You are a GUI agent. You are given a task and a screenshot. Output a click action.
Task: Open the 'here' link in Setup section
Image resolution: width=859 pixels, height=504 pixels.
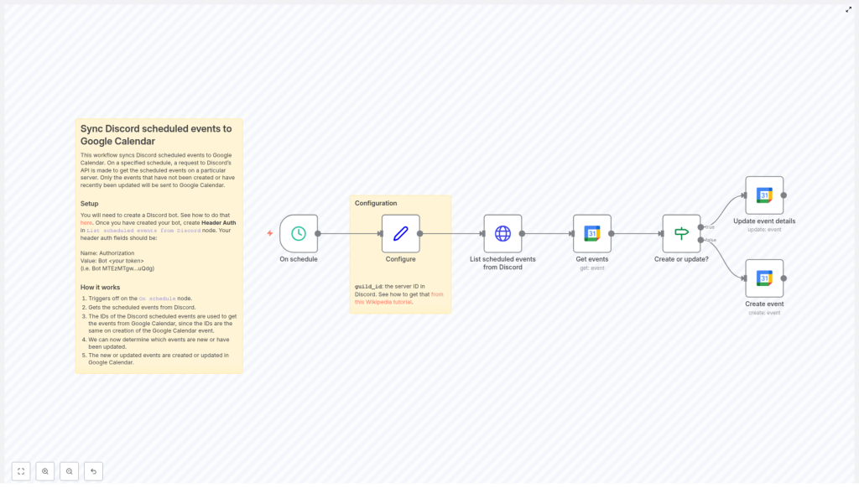pyautogui.click(x=86, y=223)
